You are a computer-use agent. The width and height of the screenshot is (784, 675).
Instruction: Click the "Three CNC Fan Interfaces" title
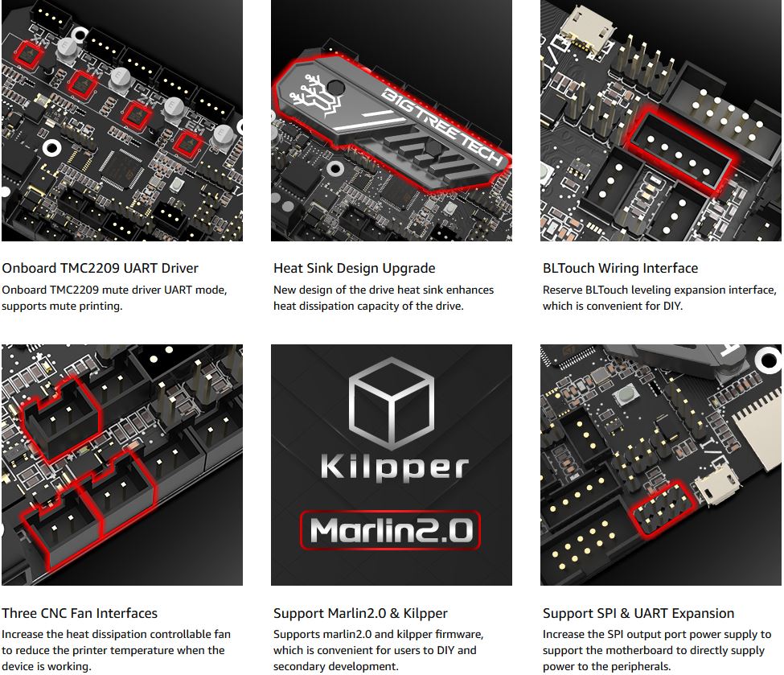click(x=80, y=613)
